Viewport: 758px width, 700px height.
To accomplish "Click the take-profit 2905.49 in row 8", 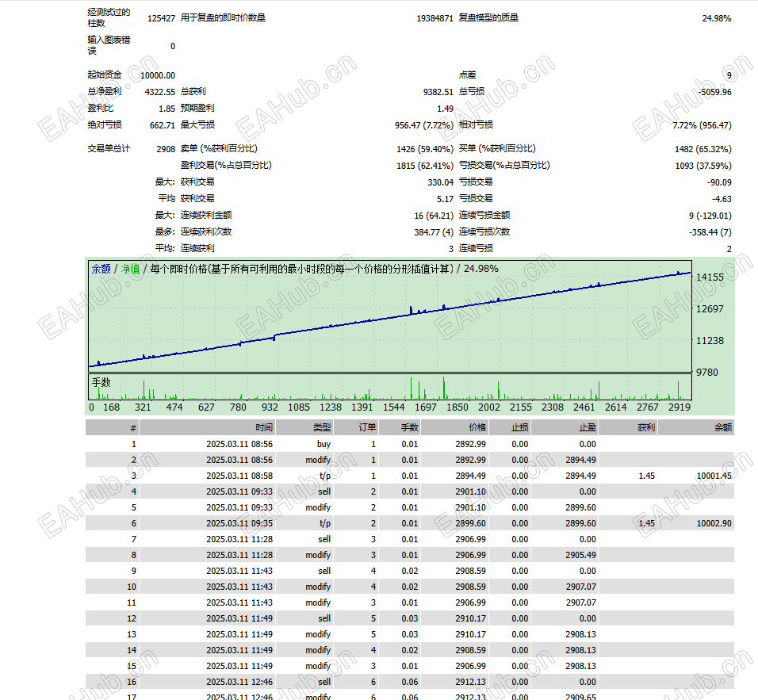I will coord(580,555).
